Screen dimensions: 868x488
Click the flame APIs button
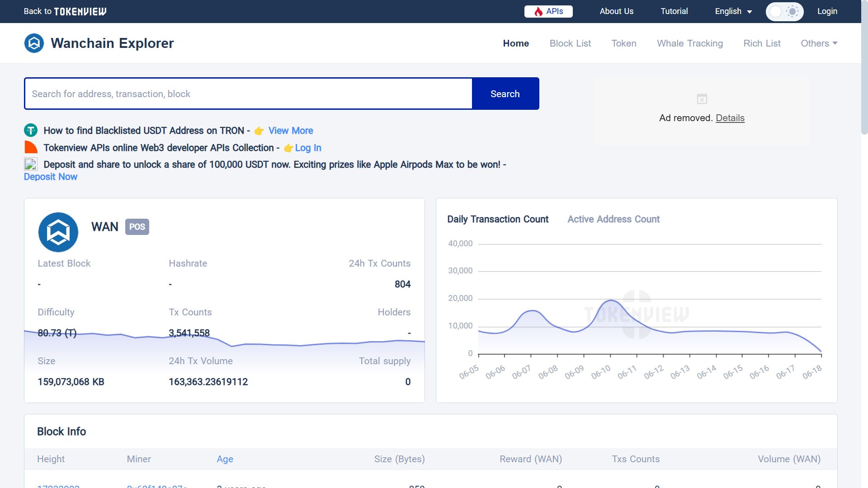548,11
